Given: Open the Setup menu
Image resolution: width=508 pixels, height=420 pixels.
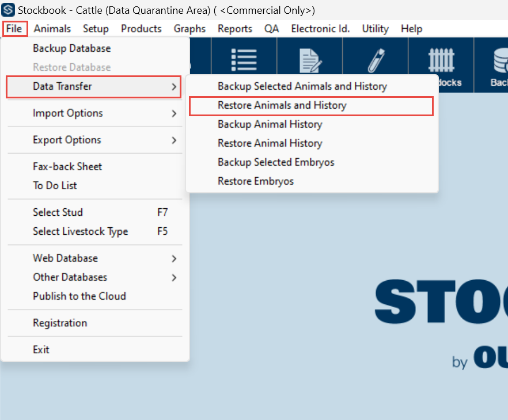Looking at the screenshot, I should [96, 29].
